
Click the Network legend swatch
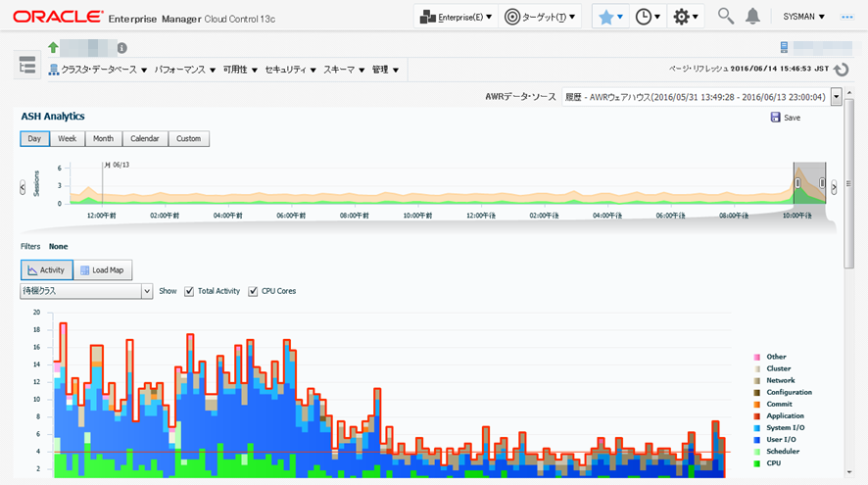click(x=756, y=381)
